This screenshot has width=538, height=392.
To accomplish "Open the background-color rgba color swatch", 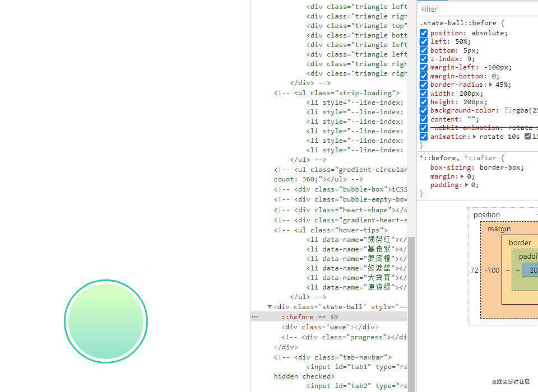I will click(x=508, y=110).
